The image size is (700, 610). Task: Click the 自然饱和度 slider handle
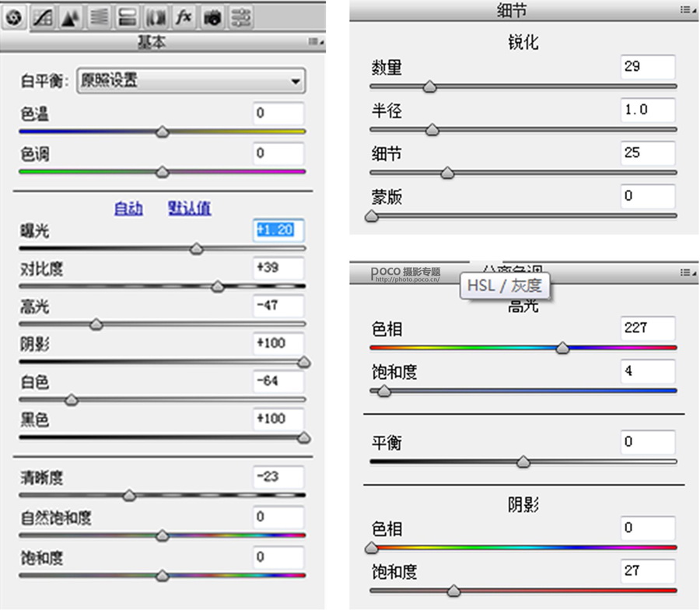click(163, 536)
